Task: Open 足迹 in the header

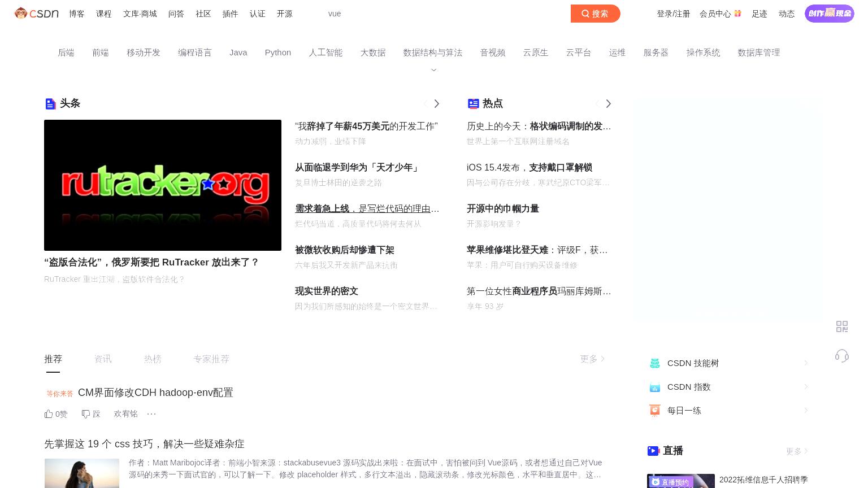Action: tap(759, 14)
